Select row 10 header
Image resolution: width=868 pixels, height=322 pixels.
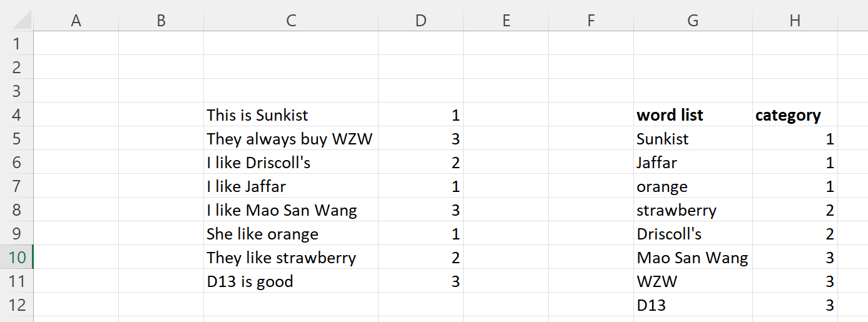point(16,258)
